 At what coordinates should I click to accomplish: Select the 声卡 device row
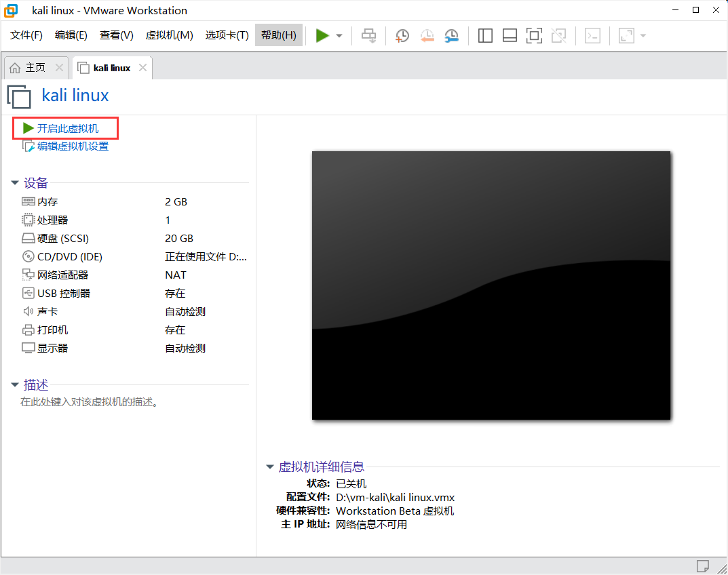[134, 312]
